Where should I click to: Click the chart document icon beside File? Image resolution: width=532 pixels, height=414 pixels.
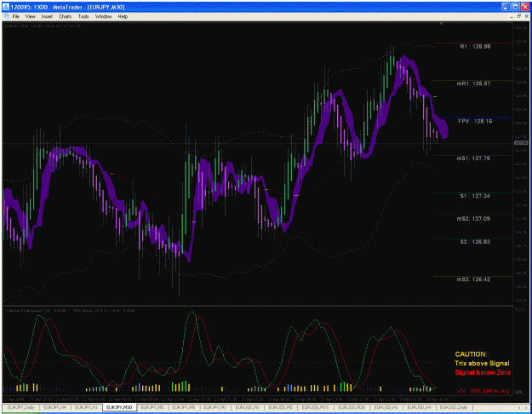pos(6,16)
